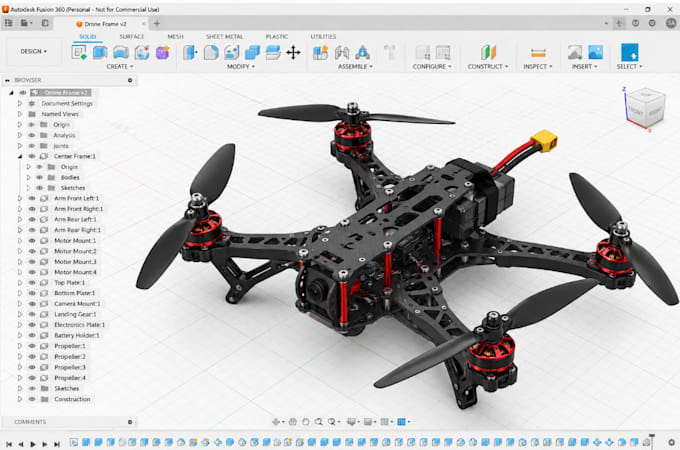The width and height of the screenshot is (680, 450).
Task: Click the ViewCube in the viewport
Action: click(646, 108)
